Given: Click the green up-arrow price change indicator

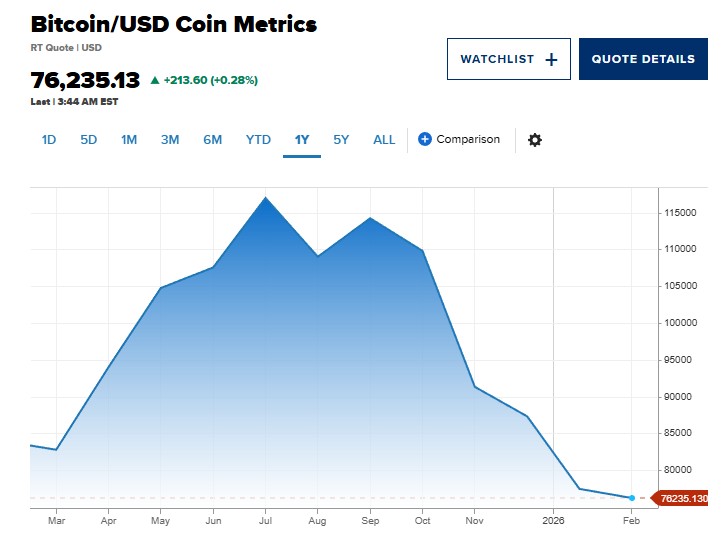Looking at the screenshot, I should [154, 80].
